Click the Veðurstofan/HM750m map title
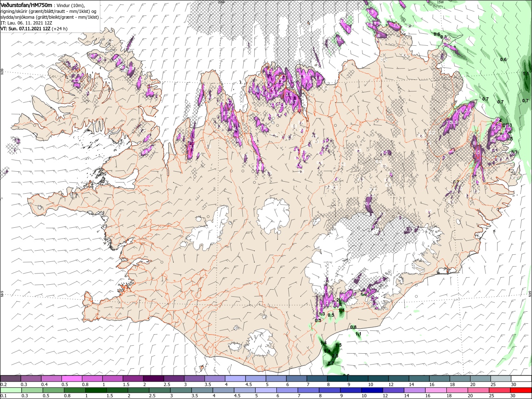The height and width of the screenshot is (399, 532). 27,5
